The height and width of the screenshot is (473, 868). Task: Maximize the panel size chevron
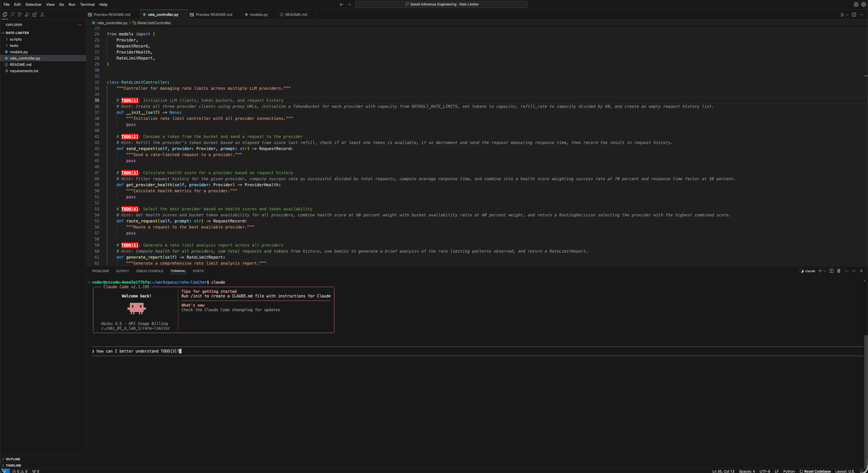tap(854, 271)
